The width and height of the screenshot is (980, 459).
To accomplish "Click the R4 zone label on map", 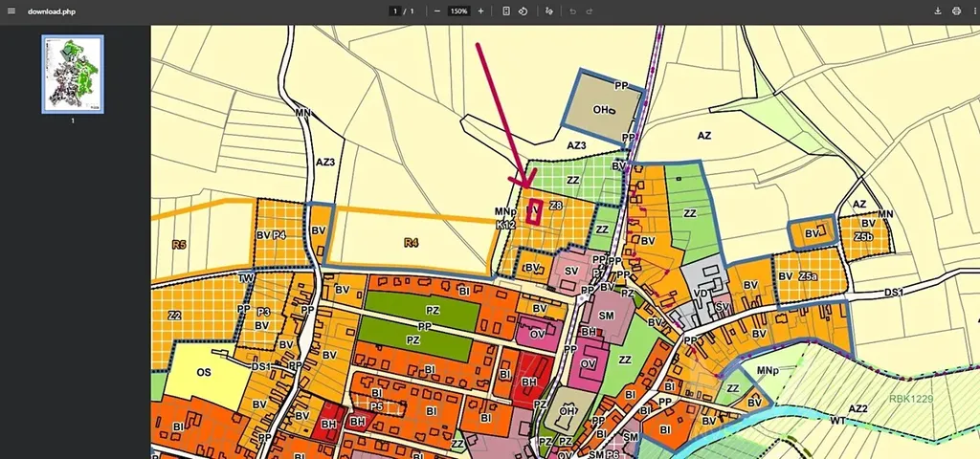I will tap(411, 243).
